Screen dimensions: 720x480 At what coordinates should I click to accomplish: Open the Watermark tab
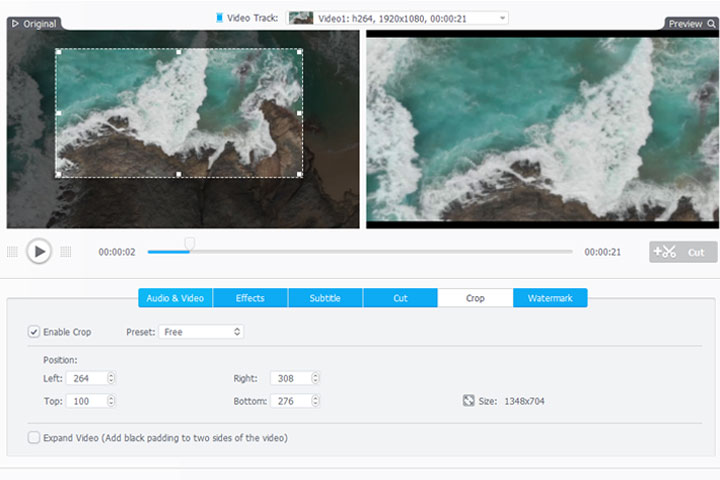(x=550, y=298)
